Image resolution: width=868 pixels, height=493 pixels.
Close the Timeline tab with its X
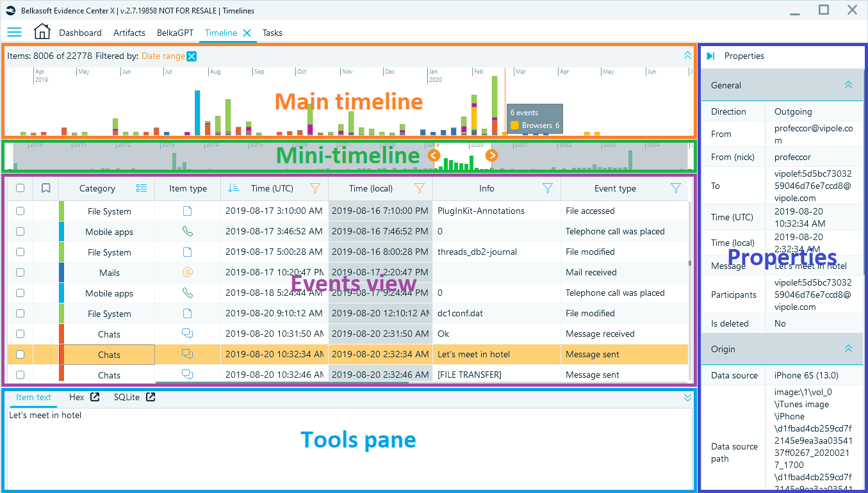[x=247, y=33]
